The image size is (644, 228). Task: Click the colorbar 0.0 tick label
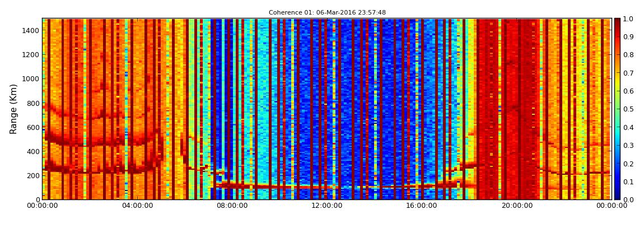[629, 199]
